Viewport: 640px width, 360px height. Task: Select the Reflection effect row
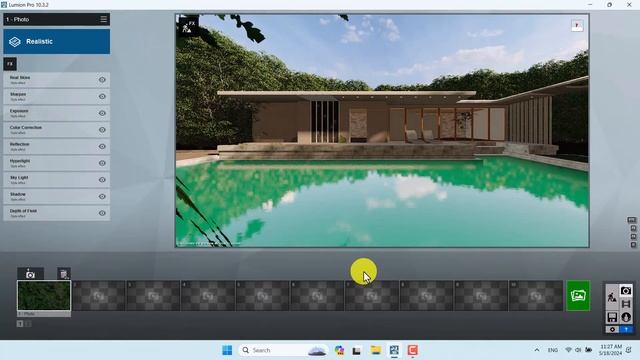57,146
